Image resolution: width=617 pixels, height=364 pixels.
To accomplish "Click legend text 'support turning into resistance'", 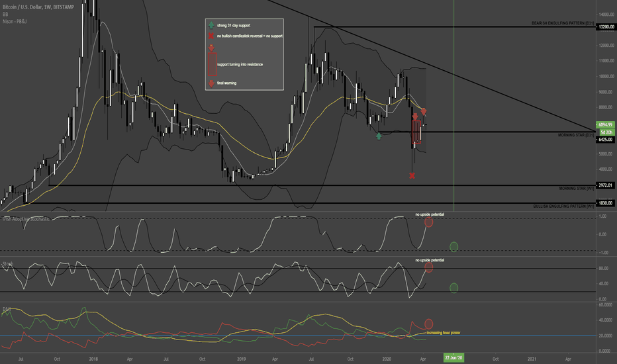I will tap(240, 64).
